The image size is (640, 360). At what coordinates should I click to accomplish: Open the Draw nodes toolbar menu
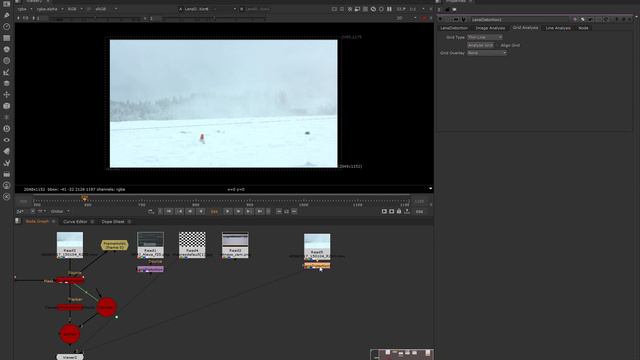coord(6,15)
